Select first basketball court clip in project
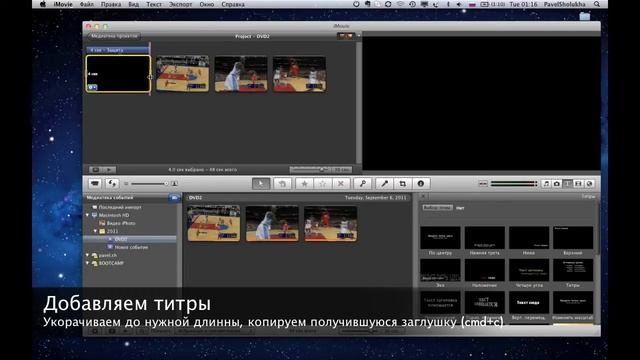This screenshot has width=640, height=360. (x=182, y=74)
